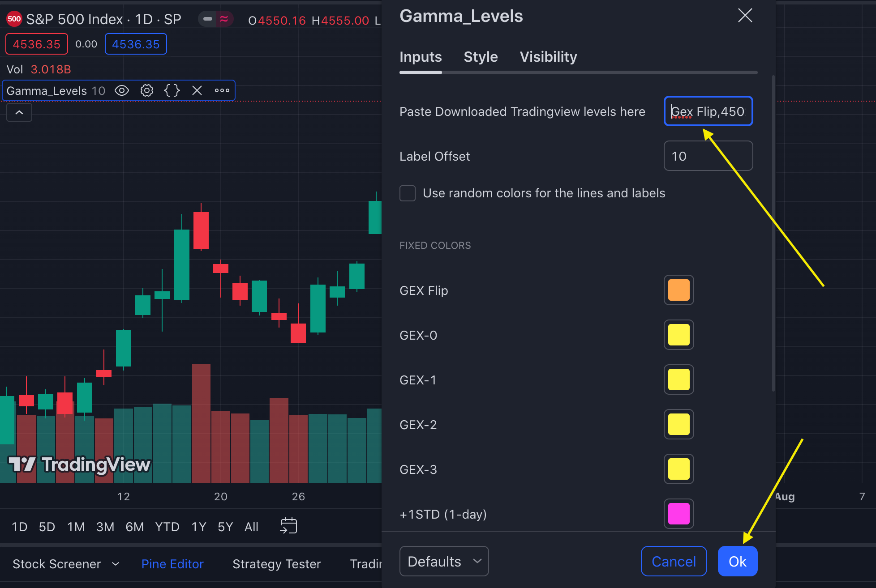Confirm settings by clicking Ok
Screen dimensions: 876x588
pos(737,561)
